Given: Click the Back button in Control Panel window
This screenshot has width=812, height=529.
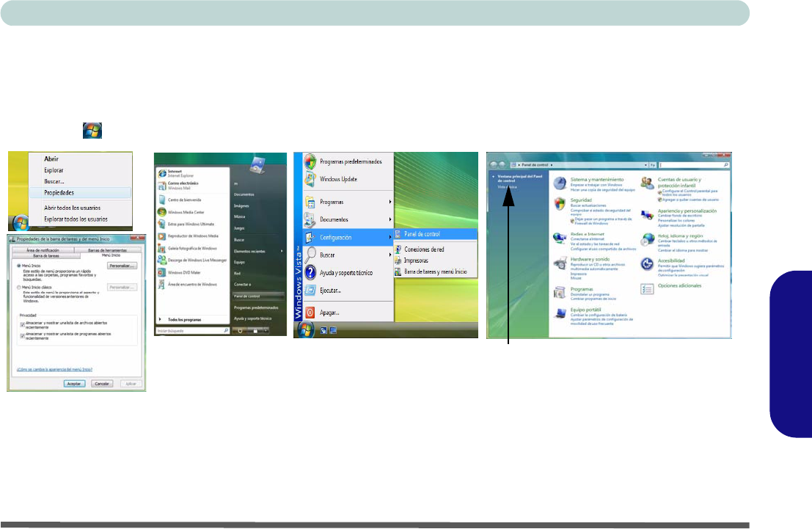Looking at the screenshot, I should click(x=494, y=165).
